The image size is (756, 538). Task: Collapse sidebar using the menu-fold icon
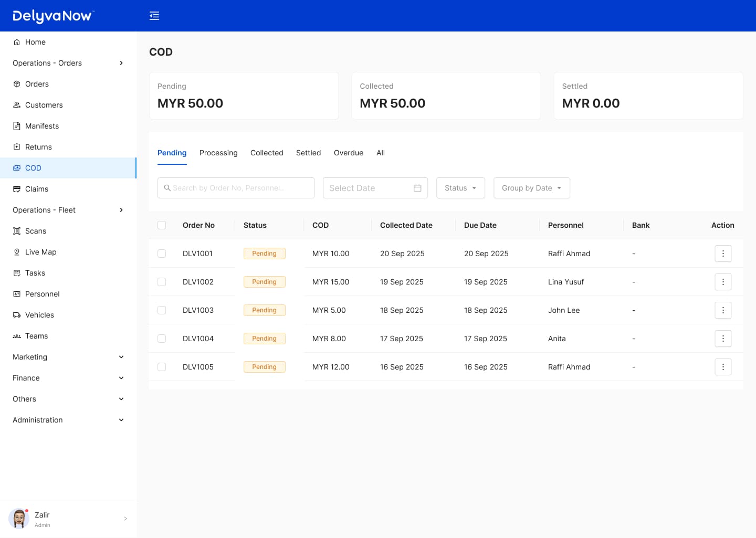(154, 16)
